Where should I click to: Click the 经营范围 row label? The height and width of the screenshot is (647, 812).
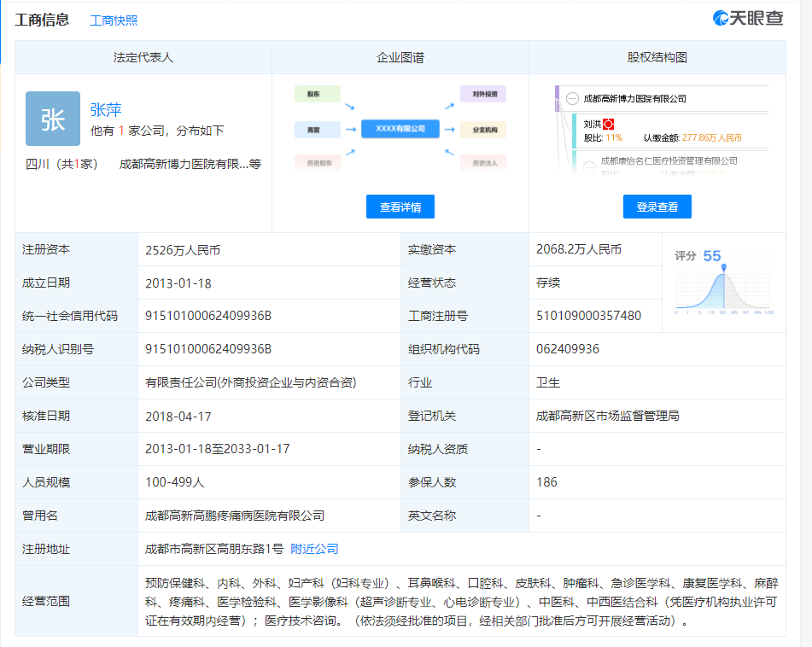coord(46,602)
